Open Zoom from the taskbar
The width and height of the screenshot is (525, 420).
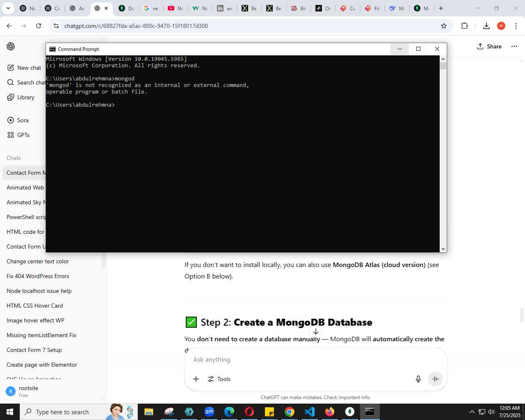click(209, 412)
